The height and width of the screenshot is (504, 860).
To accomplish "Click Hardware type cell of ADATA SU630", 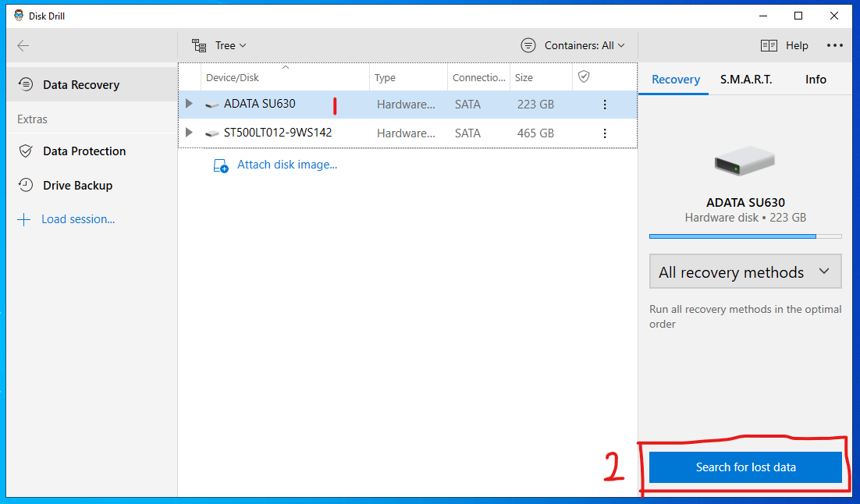I will [406, 105].
